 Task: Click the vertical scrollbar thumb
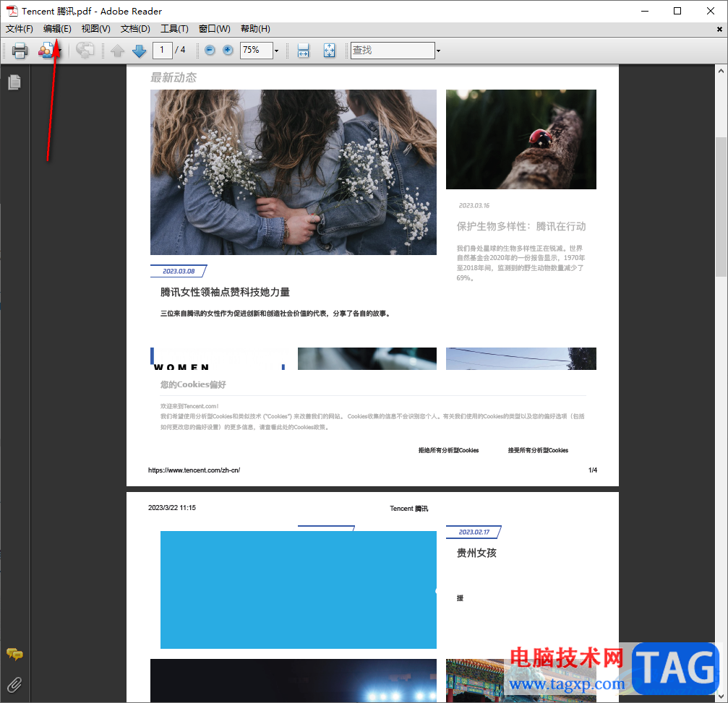tap(721, 207)
